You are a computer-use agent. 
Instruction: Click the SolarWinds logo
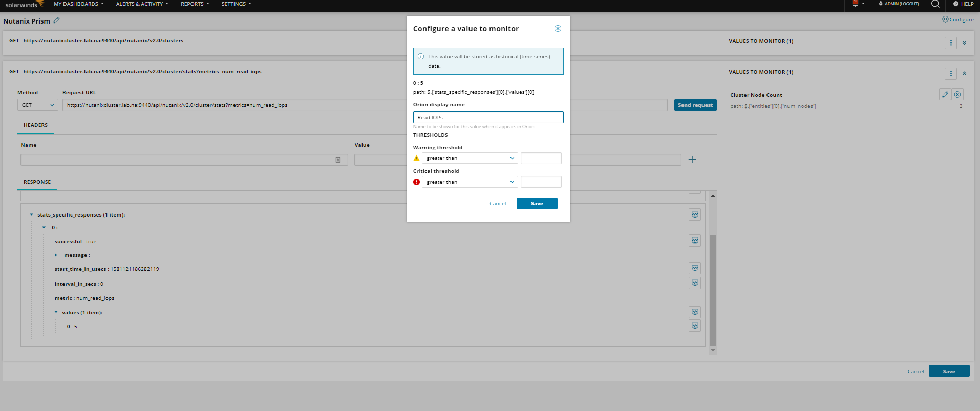click(24, 5)
